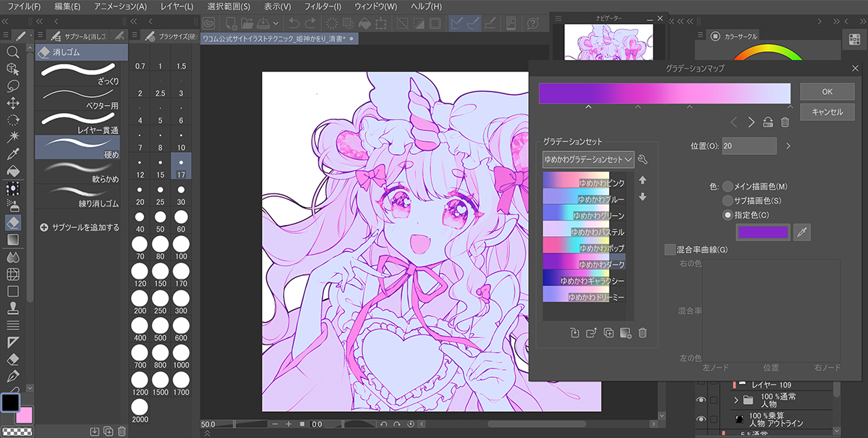Screen dimensions: 868x438
Task: Enable 混合率曲線 checkbox
Action: click(x=670, y=250)
